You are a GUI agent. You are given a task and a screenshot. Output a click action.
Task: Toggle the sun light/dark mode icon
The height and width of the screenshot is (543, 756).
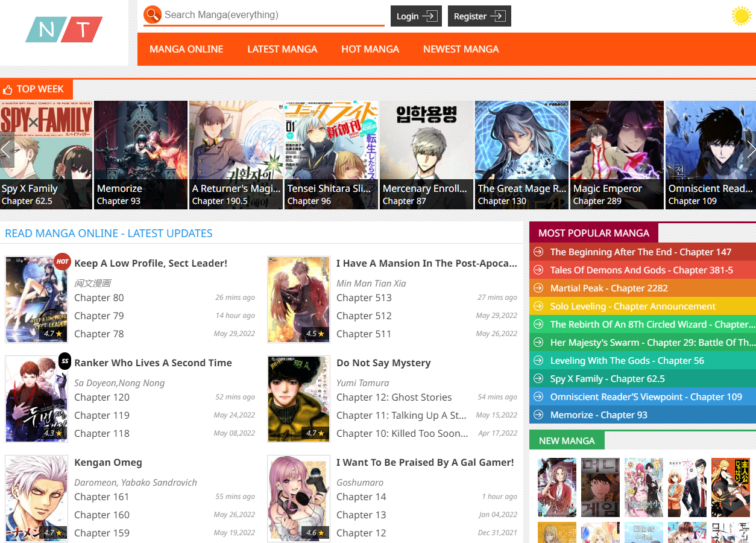click(x=740, y=16)
